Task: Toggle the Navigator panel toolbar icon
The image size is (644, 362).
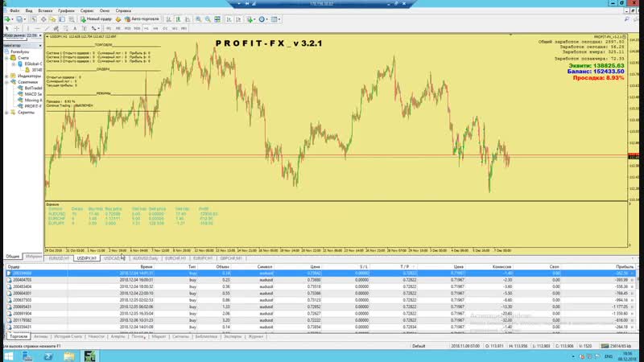Action: (x=52, y=19)
